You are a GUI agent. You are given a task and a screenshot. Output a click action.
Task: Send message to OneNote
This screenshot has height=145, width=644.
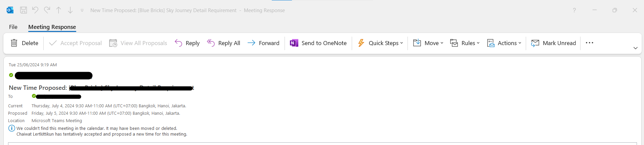coord(318,43)
